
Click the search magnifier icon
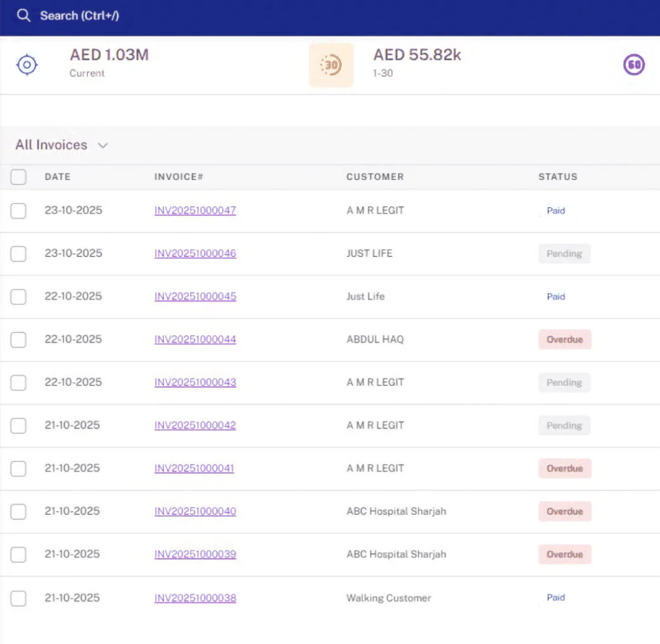point(23,16)
